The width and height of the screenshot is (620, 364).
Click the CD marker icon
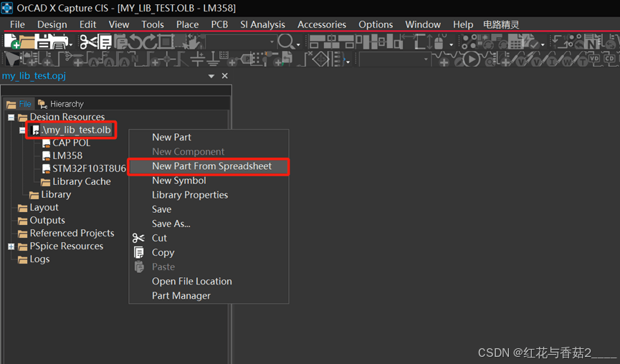coord(609,58)
